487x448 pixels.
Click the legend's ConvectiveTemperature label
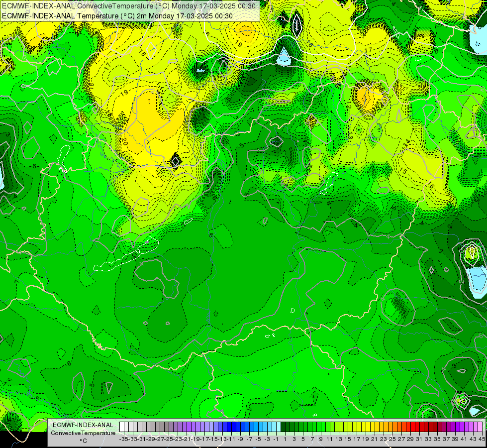(x=83, y=433)
